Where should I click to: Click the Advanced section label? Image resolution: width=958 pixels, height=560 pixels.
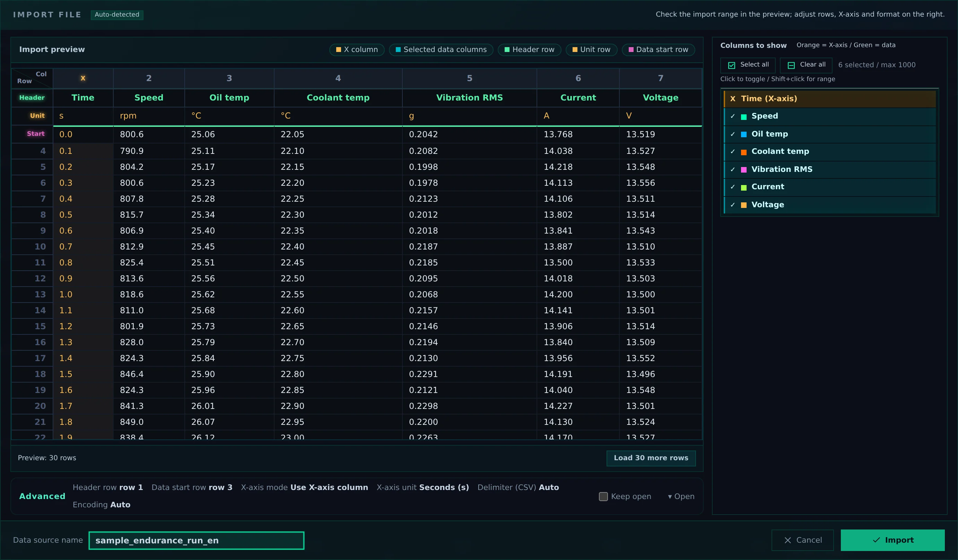click(x=42, y=496)
